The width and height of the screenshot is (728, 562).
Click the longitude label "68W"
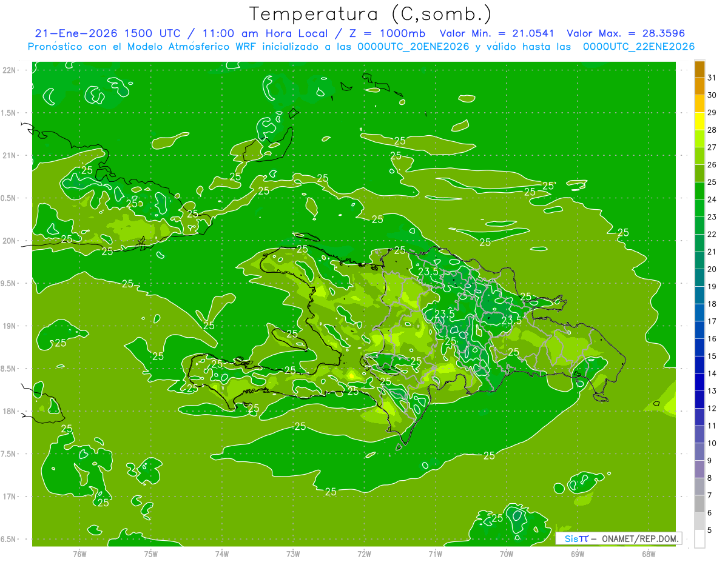point(649,554)
